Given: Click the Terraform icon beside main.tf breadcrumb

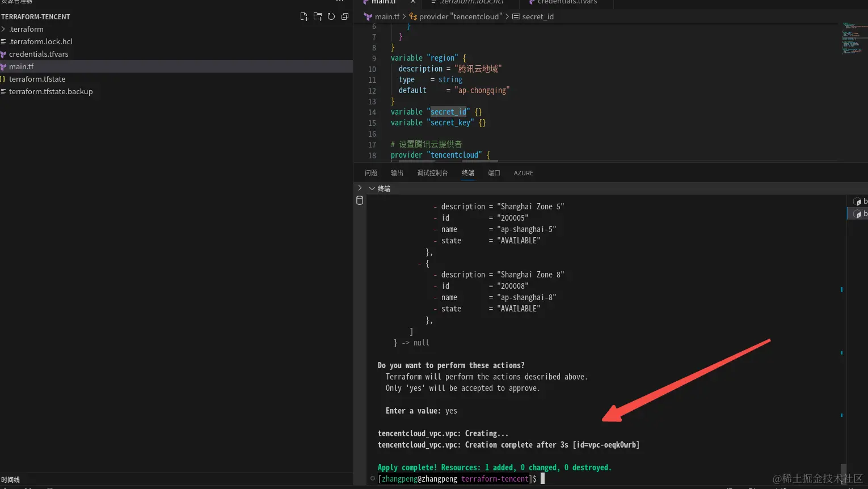Looking at the screenshot, I should coord(368,16).
